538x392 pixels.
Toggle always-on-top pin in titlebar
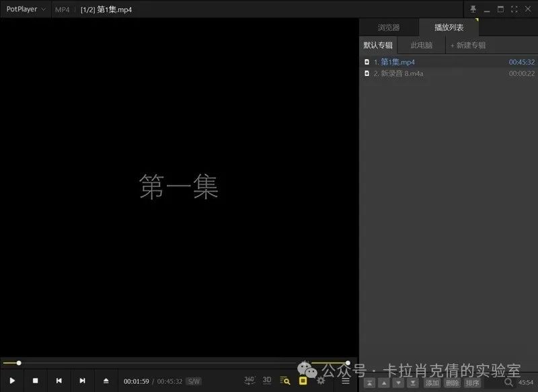coord(473,9)
